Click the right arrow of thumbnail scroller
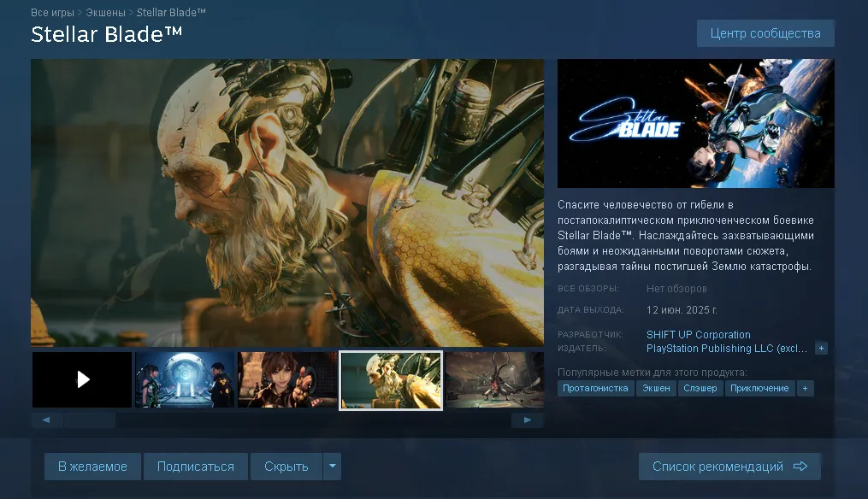The width and height of the screenshot is (868, 499). point(527,420)
